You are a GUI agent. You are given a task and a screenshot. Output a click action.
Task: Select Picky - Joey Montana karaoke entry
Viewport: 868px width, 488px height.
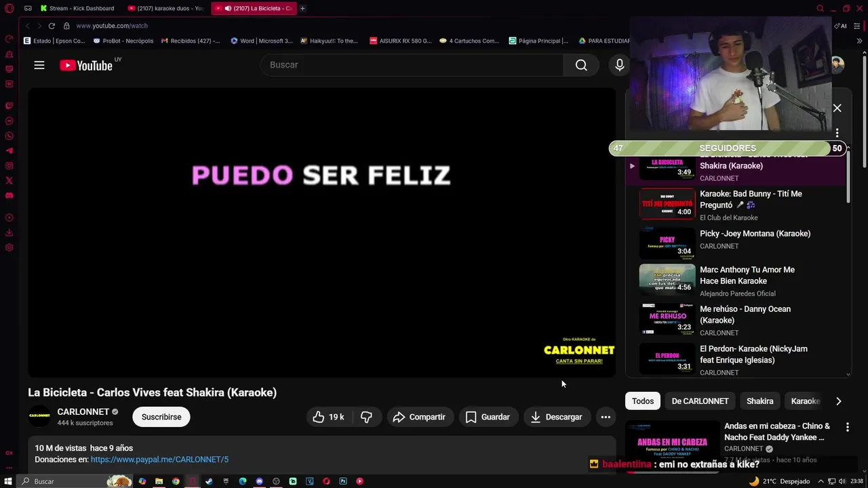(737, 243)
